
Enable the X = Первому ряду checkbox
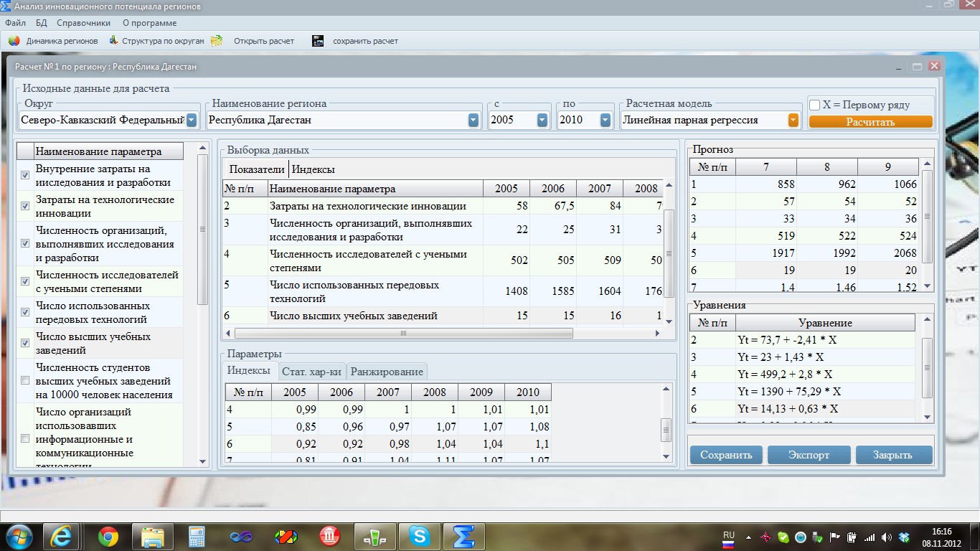click(x=816, y=105)
